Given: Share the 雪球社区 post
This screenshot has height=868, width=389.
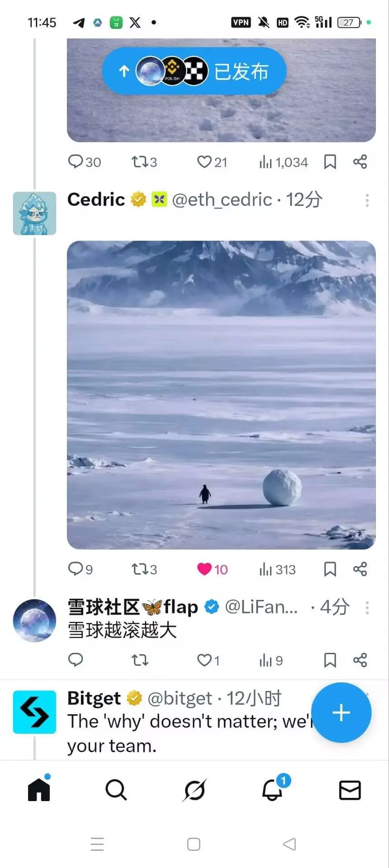Looking at the screenshot, I should [x=360, y=660].
